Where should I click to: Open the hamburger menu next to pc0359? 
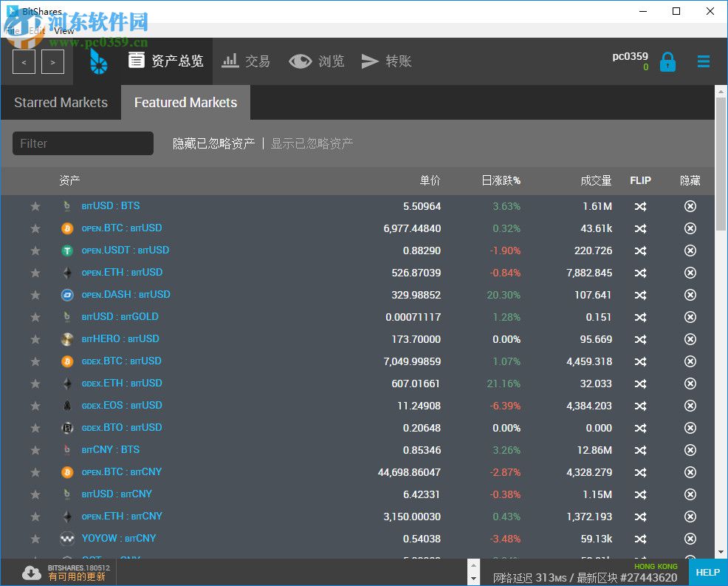(703, 61)
